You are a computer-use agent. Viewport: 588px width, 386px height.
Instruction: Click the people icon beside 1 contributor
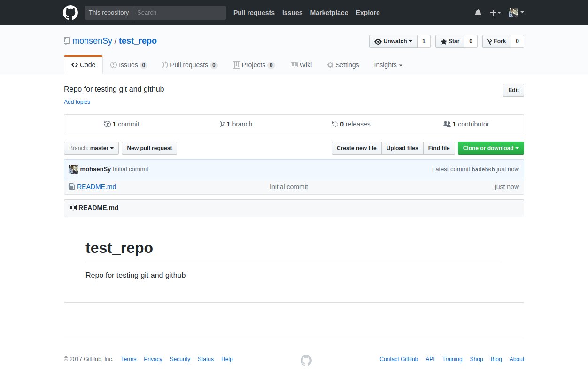[447, 124]
